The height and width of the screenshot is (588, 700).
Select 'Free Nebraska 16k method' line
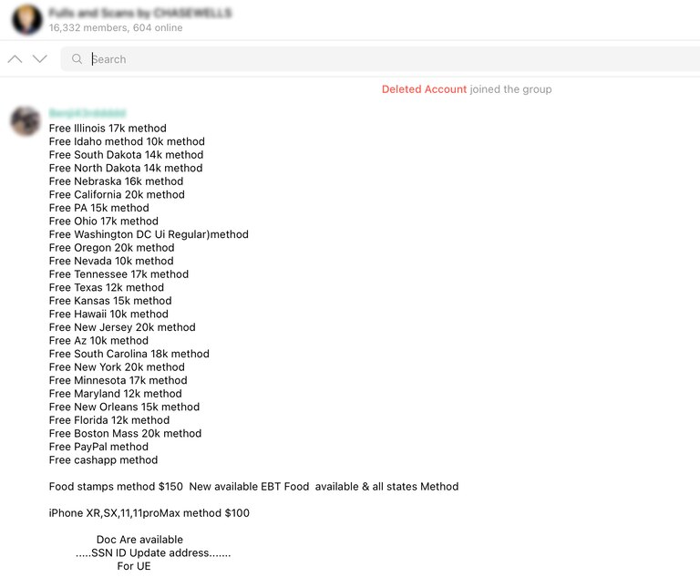pos(116,181)
